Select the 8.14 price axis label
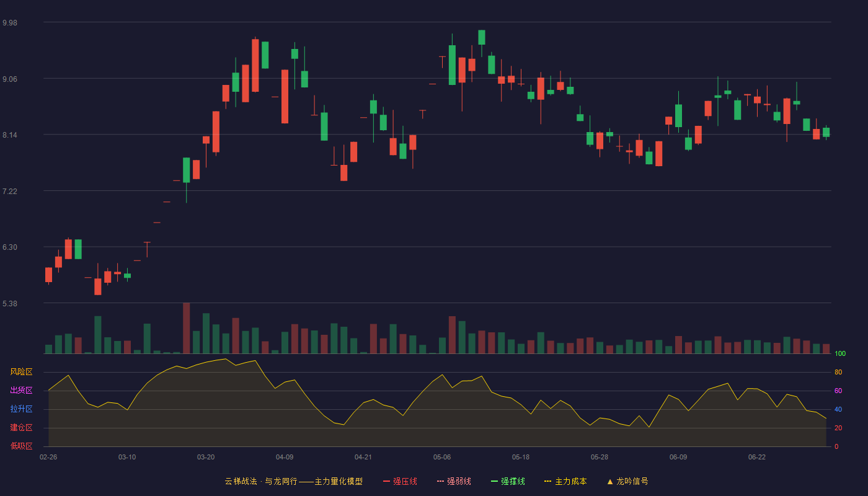The height and width of the screenshot is (496, 868). (10, 135)
